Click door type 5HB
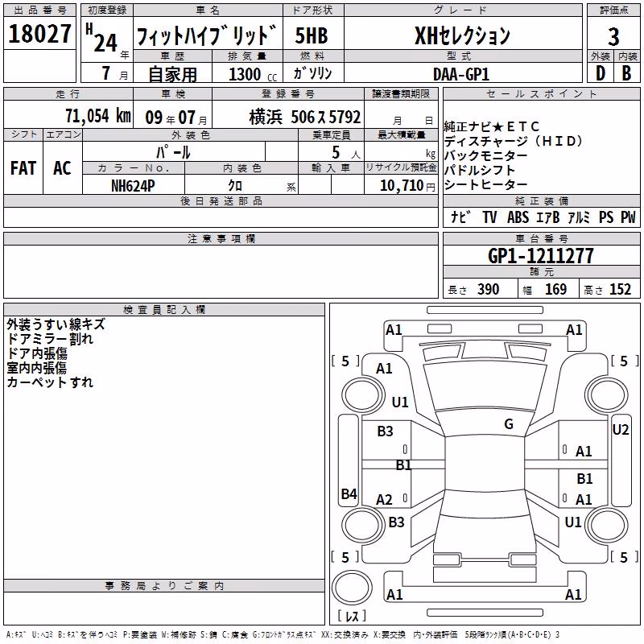The height and width of the screenshot is (644, 644). [312, 35]
